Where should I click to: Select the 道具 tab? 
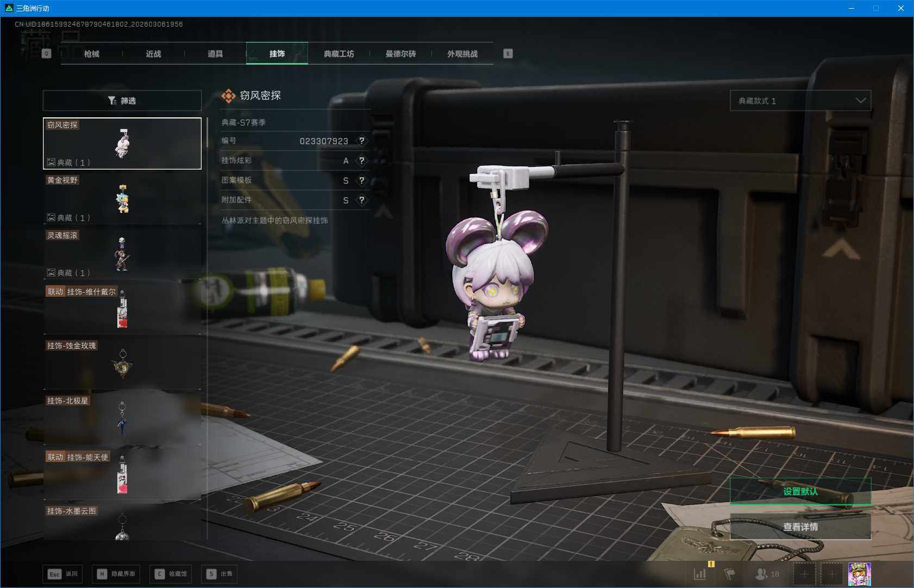(x=215, y=54)
